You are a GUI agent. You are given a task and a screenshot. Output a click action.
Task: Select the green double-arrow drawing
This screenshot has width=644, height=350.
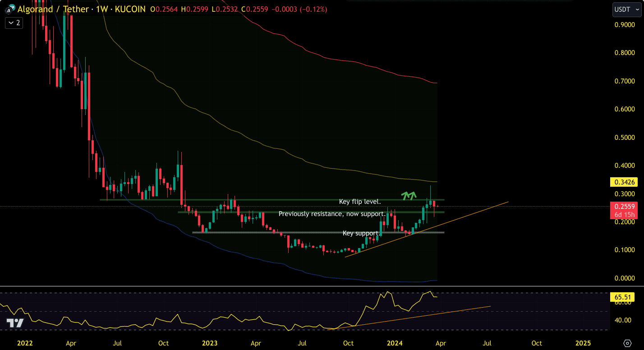pos(409,195)
